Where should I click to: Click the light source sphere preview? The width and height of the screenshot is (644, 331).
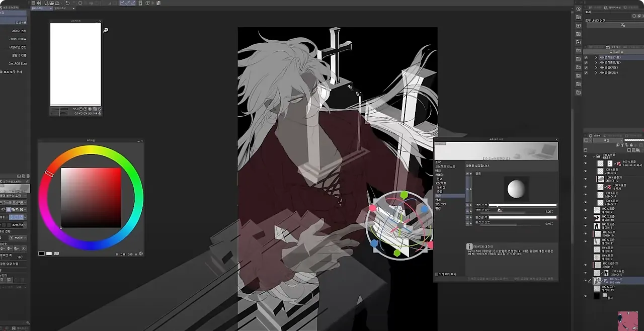[515, 190]
